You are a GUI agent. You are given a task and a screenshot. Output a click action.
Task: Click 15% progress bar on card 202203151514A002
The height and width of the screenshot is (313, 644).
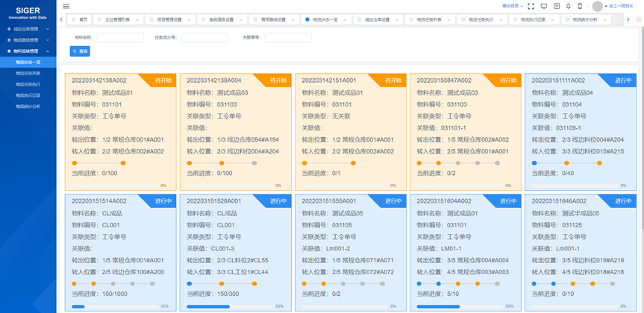[115, 306]
